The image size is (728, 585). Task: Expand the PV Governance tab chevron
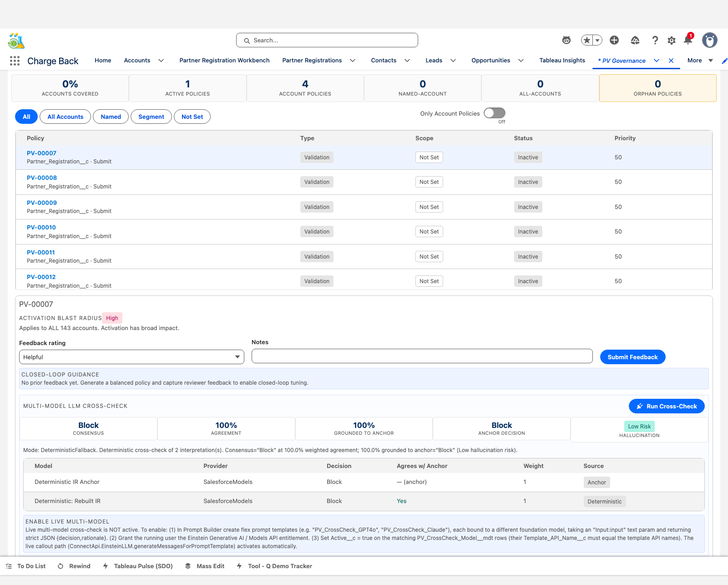pos(657,61)
